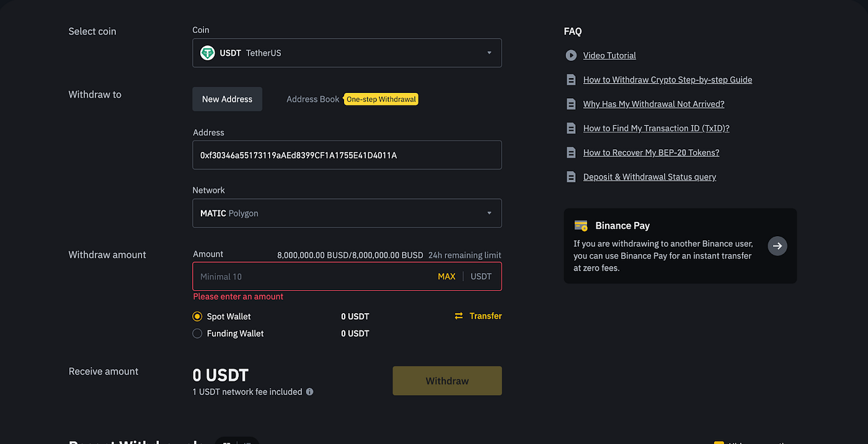Switch to the New Address tab
The width and height of the screenshot is (868, 444).
[x=227, y=99]
